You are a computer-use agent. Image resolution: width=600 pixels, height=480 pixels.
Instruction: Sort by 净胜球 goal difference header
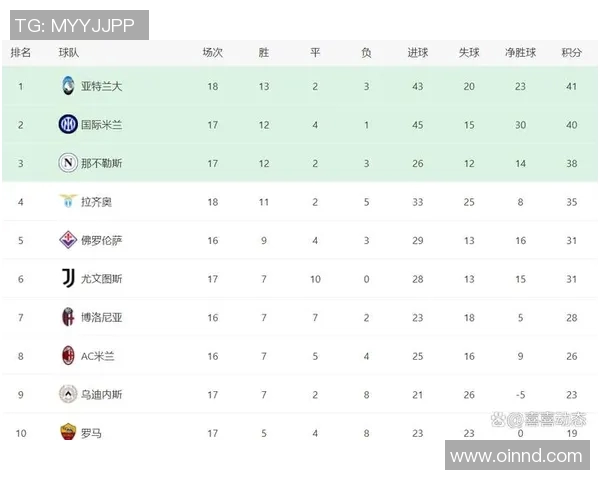pyautogui.click(x=520, y=52)
